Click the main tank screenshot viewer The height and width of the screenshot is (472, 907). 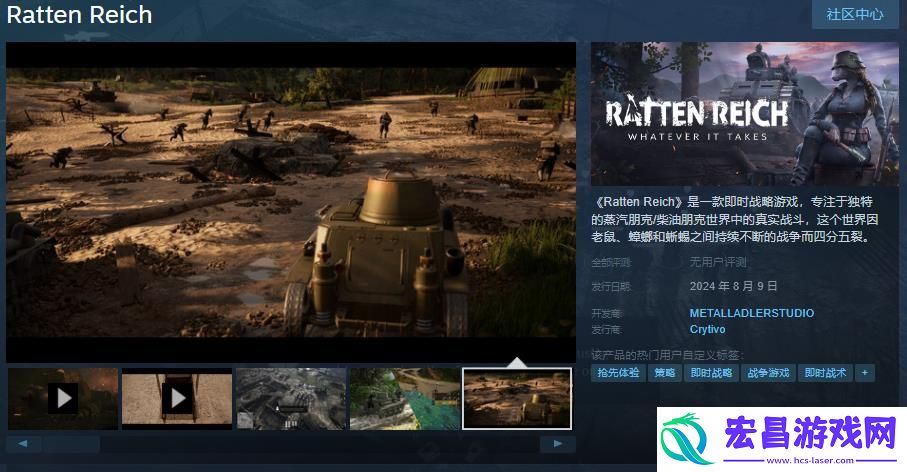click(291, 202)
